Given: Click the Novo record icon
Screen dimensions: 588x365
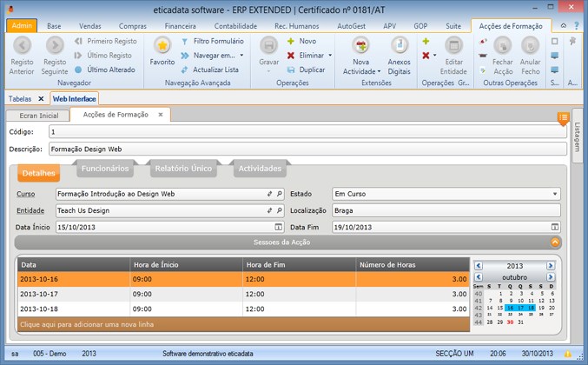Looking at the screenshot, I should coord(291,41).
